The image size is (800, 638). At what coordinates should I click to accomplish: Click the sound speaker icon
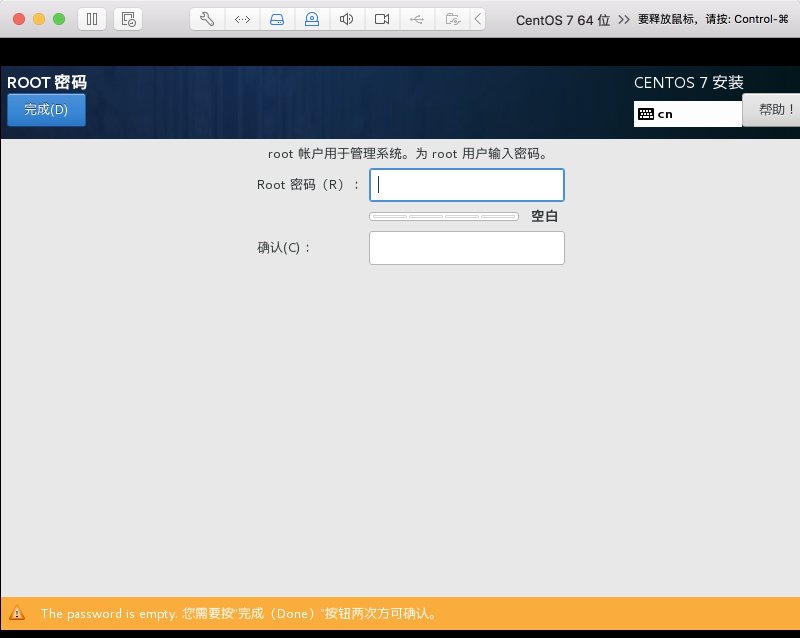pyautogui.click(x=346, y=19)
